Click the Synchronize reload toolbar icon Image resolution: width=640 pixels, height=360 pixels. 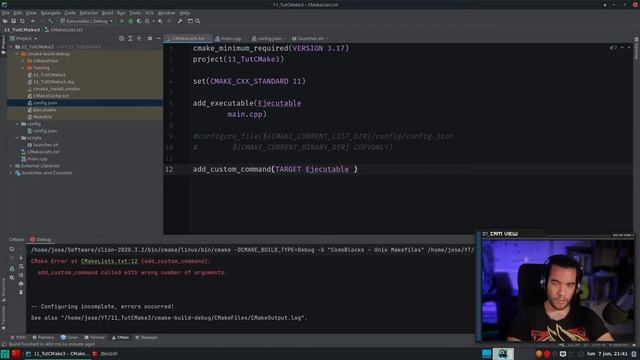click(x=22, y=21)
